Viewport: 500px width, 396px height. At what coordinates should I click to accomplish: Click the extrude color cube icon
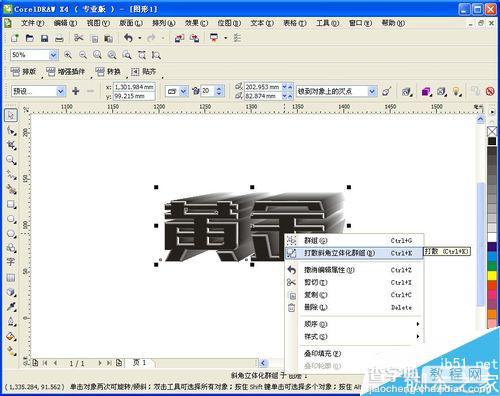pos(426,91)
